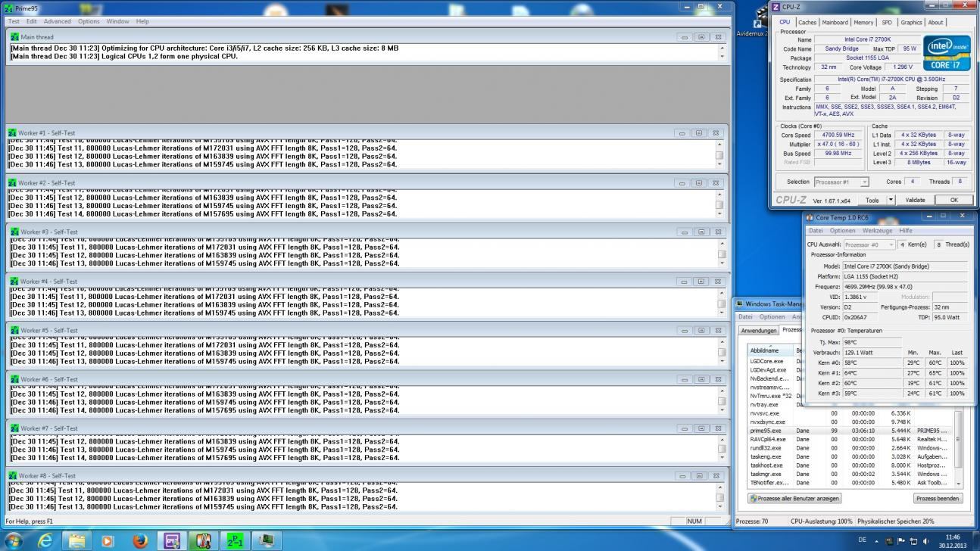Click 'Prozesse aller Benutzer anzeigen' button
980x551 pixels.
coord(794,499)
